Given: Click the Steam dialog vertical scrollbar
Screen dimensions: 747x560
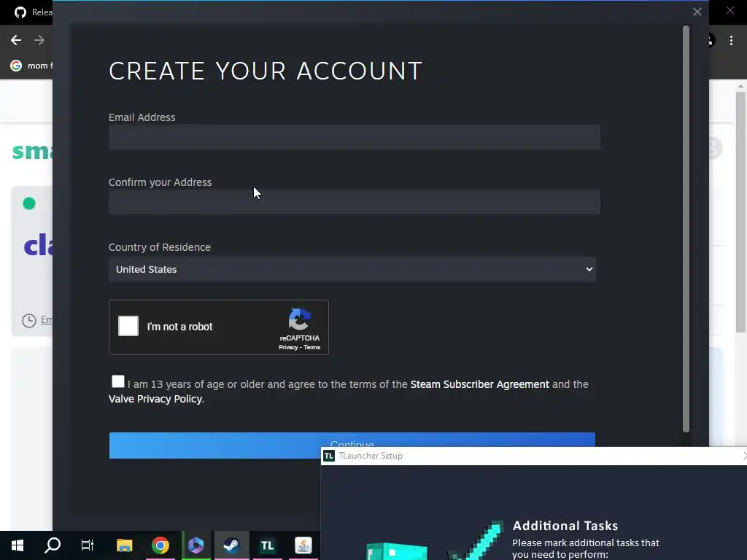Looking at the screenshot, I should pyautogui.click(x=686, y=228).
